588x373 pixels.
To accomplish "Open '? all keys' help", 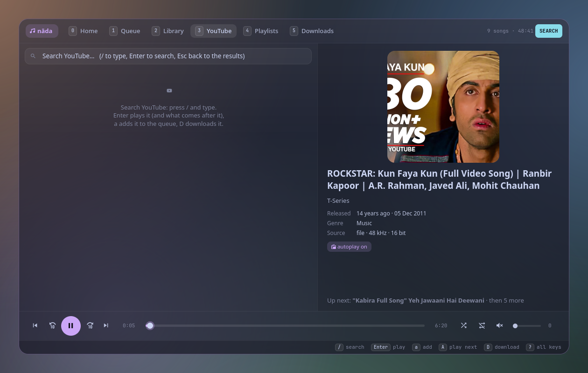I will [543, 347].
